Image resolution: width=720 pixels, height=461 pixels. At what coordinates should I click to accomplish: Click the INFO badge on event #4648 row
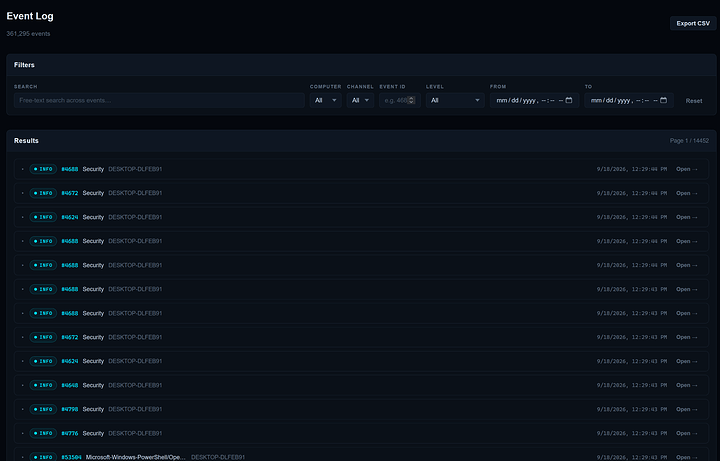pyautogui.click(x=43, y=385)
